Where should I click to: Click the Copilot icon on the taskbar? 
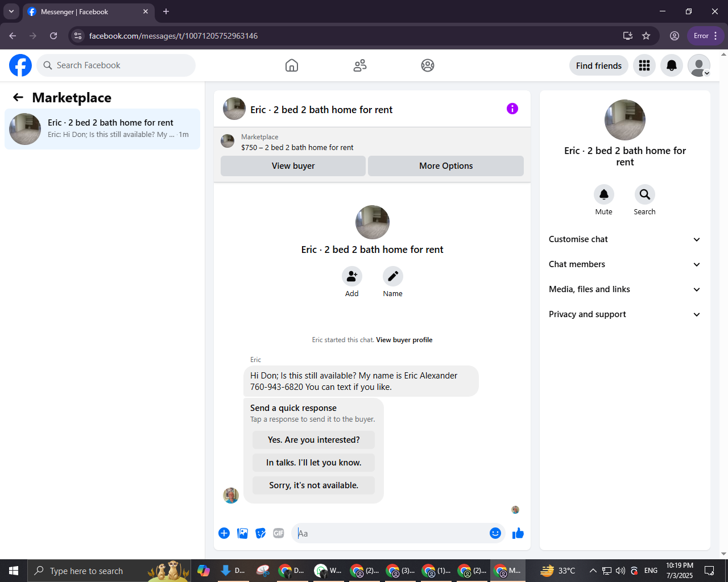pos(204,571)
